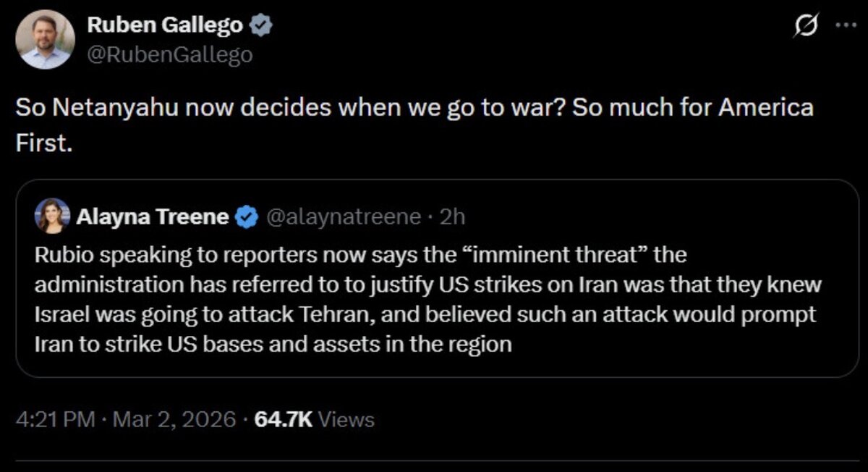Visit the @RubenGallego handle link
Image resolution: width=868 pixels, height=472 pixels.
(169, 54)
